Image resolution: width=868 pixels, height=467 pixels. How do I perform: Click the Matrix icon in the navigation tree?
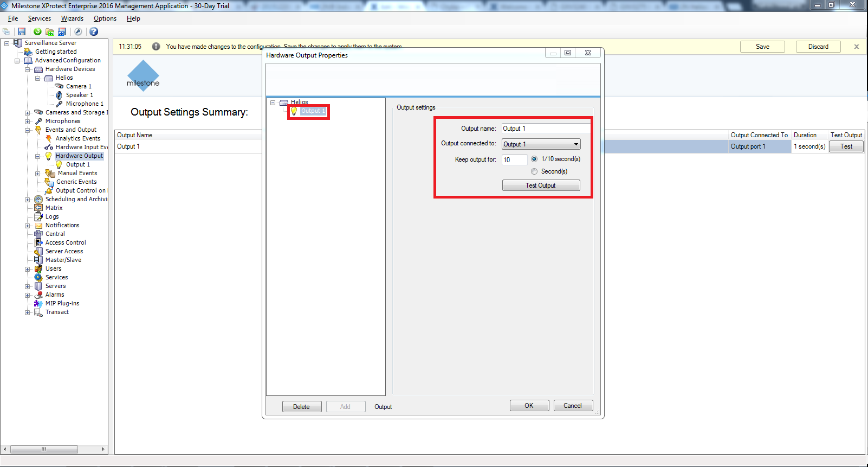38,208
